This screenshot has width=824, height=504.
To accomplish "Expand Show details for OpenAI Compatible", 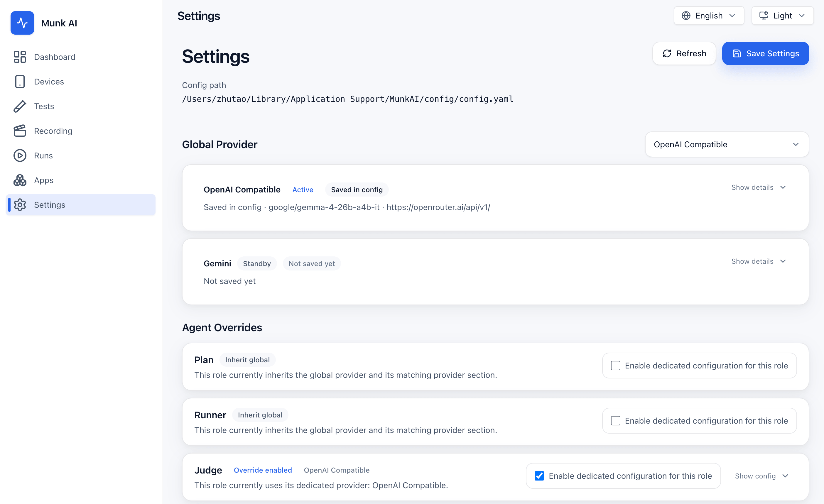I will [x=759, y=187].
